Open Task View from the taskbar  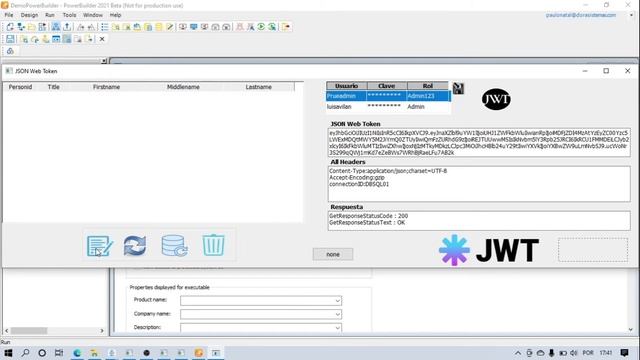pos(59,353)
